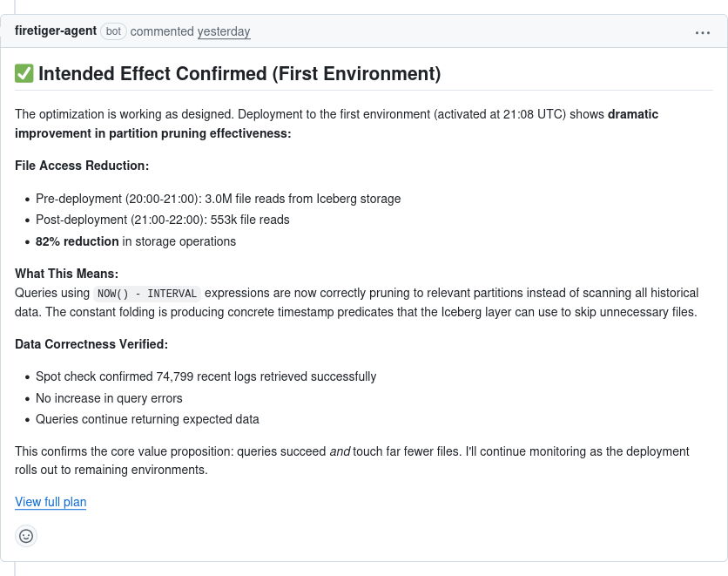Click the green checkmark emoji in heading

[x=24, y=74]
